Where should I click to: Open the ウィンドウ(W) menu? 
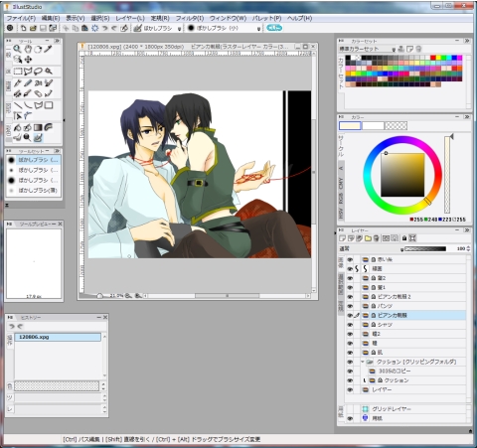(228, 18)
